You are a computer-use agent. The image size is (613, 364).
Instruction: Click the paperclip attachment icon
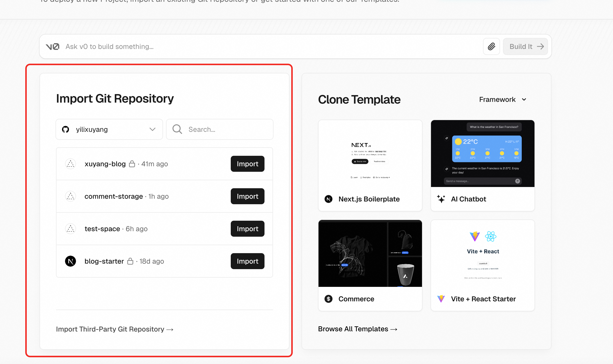(x=491, y=46)
